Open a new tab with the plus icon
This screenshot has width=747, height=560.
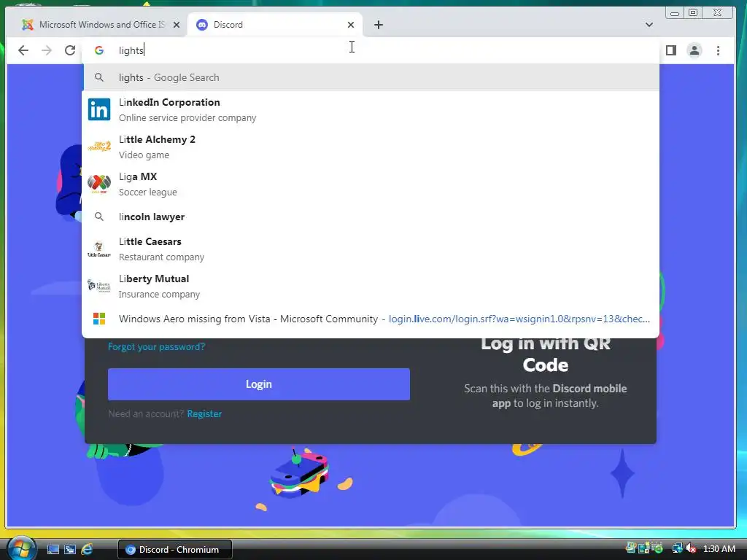[379, 25]
